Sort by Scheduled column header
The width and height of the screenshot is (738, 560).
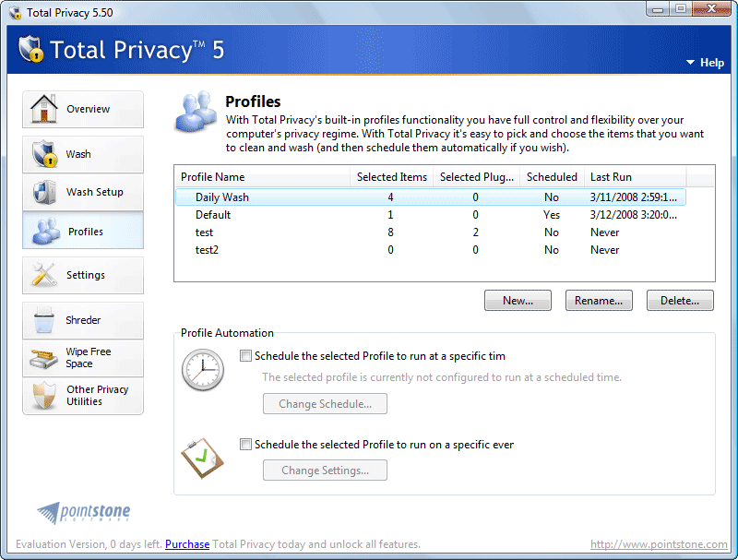(x=552, y=177)
